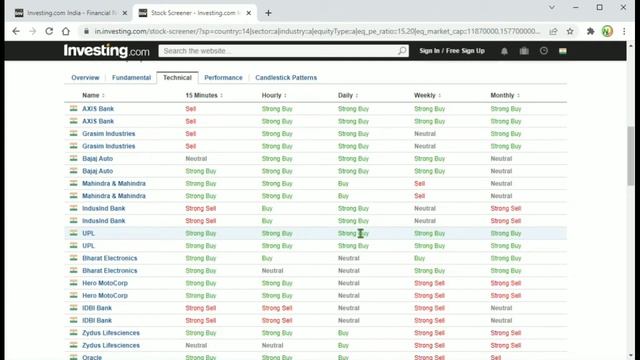
Task: Open the Chrome three-dot menu
Action: coord(624,31)
